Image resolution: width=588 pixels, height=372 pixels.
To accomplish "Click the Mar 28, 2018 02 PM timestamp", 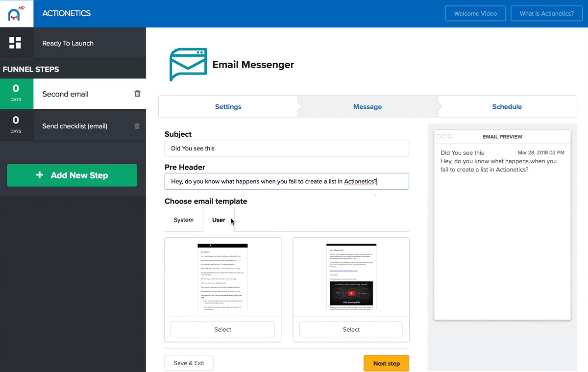I will pos(541,153).
